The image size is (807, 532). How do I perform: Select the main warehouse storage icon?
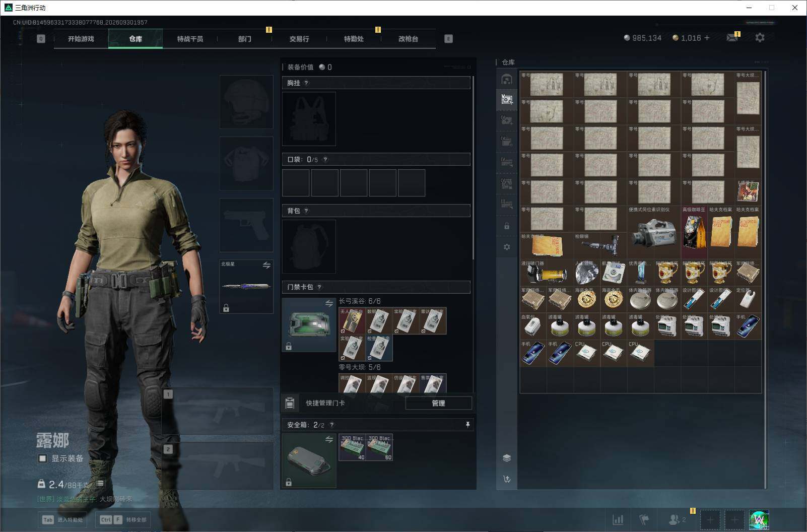507,80
